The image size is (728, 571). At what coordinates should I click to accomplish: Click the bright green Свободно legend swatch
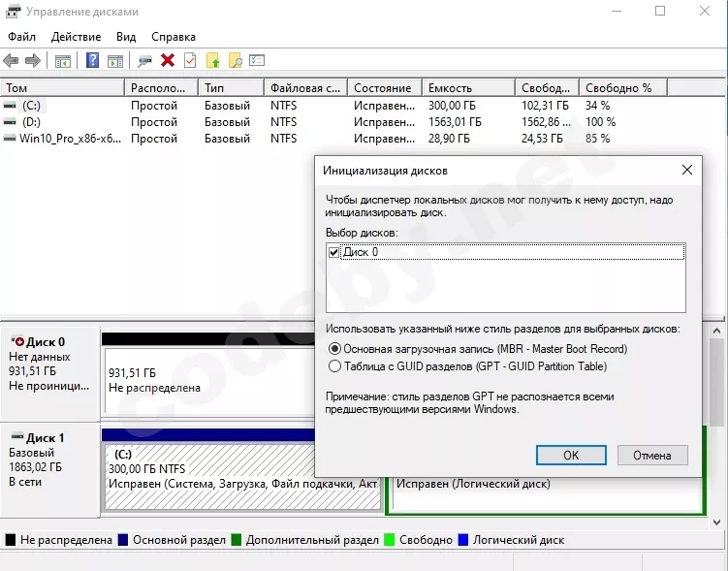pos(389,540)
